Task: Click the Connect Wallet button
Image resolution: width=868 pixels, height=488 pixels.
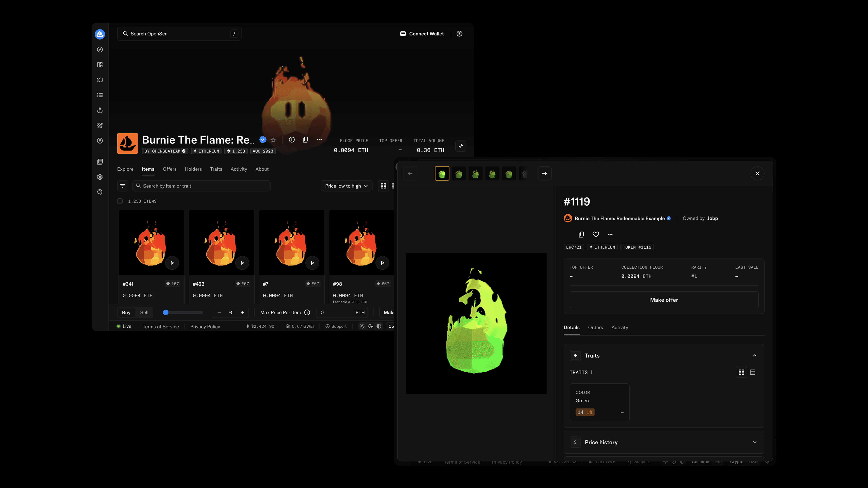Action: click(x=422, y=34)
